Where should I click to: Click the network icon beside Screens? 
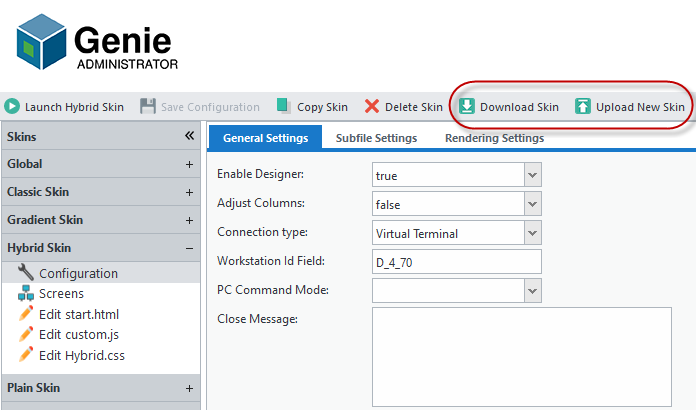tap(26, 293)
